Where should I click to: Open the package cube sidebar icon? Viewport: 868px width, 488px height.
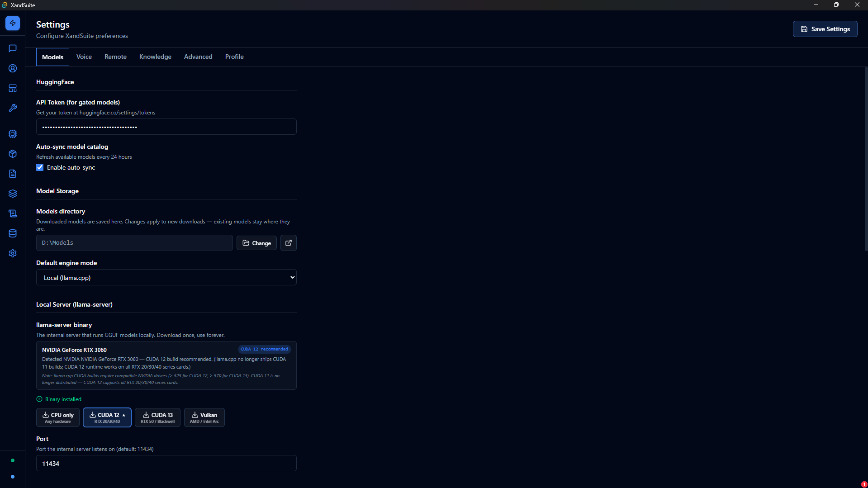[x=12, y=154]
